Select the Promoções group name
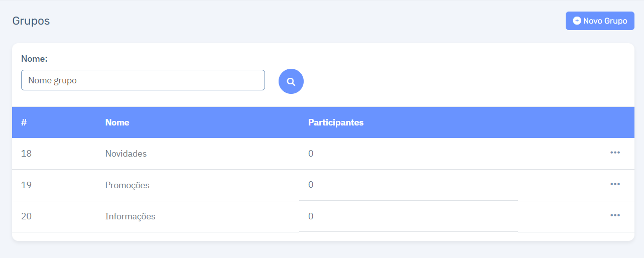 coord(127,185)
